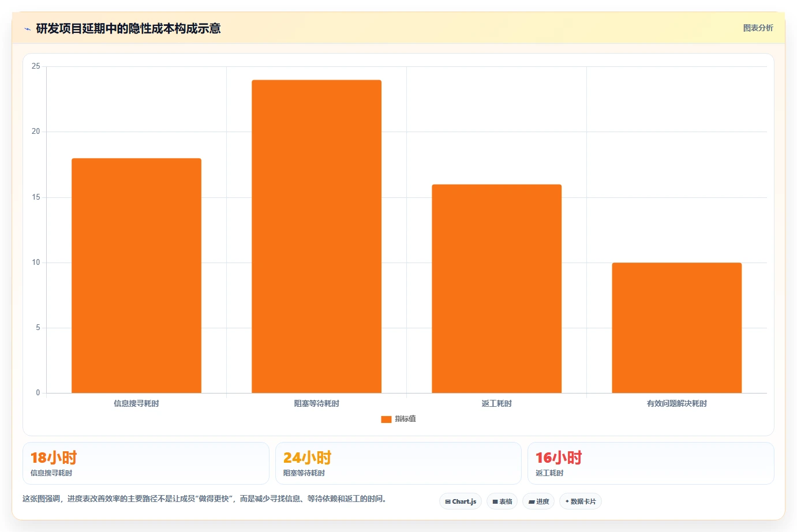797x532 pixels.
Task: Open the 图表分析 label in header
Action: (758, 28)
